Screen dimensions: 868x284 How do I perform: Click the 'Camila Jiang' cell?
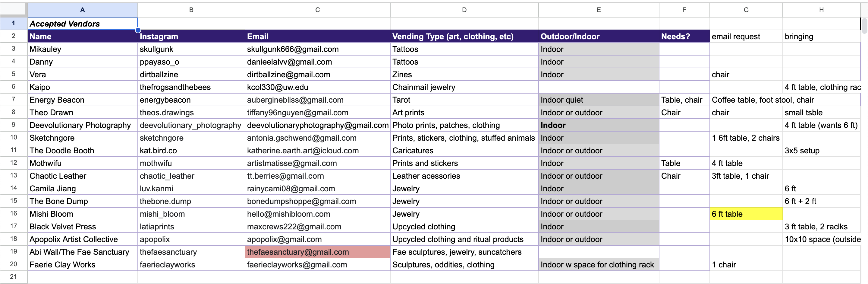click(x=83, y=189)
